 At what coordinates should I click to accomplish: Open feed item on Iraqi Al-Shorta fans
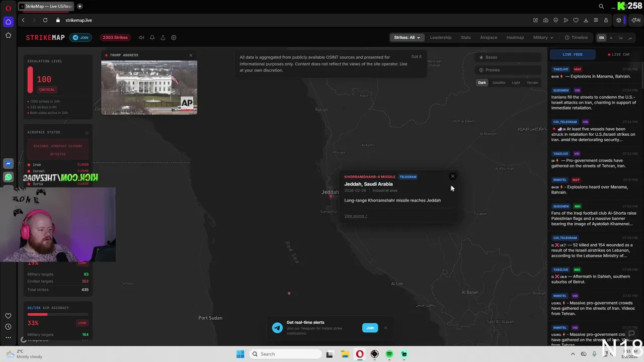click(x=595, y=215)
